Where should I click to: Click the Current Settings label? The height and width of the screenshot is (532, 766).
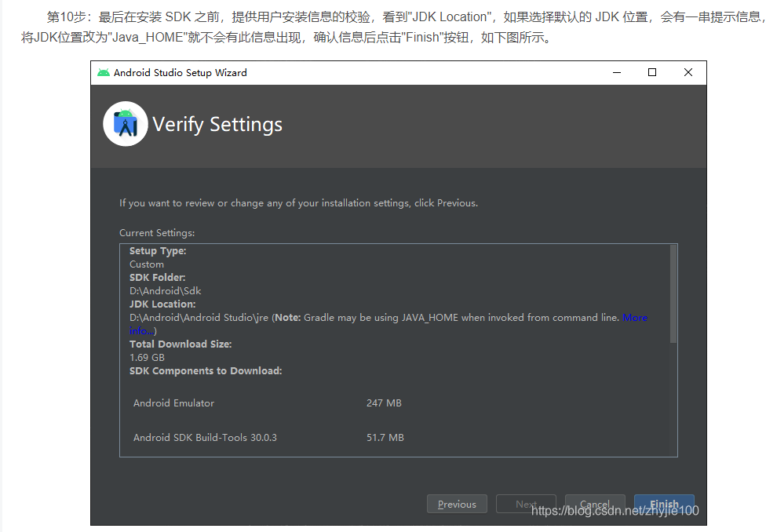(157, 233)
